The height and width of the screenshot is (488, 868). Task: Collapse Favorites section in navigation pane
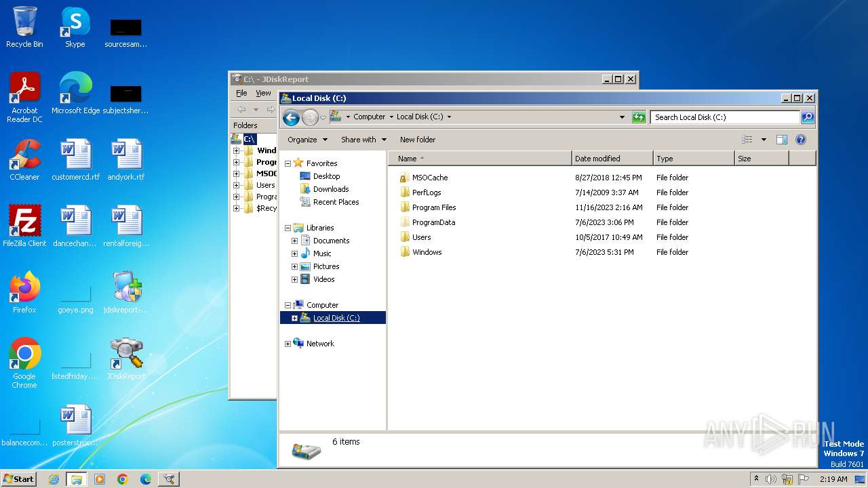coord(288,163)
